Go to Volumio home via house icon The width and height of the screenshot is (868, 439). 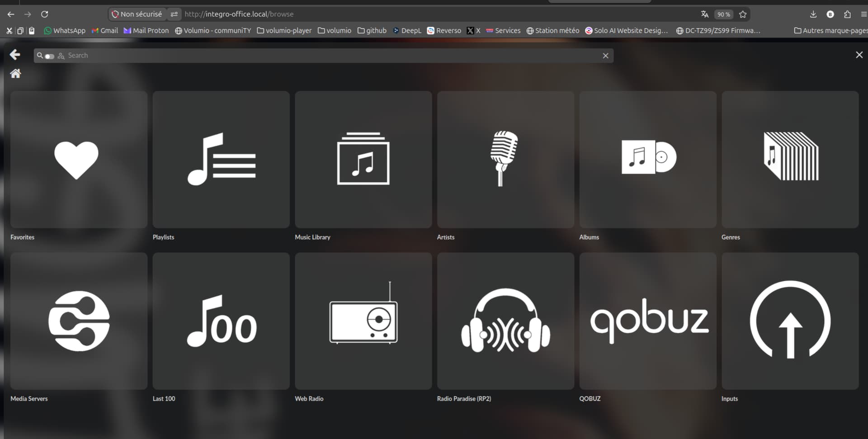tap(15, 74)
